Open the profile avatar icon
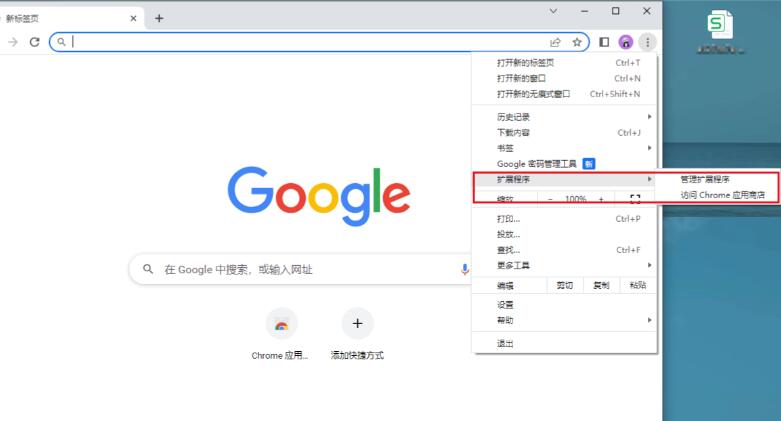 [x=626, y=42]
